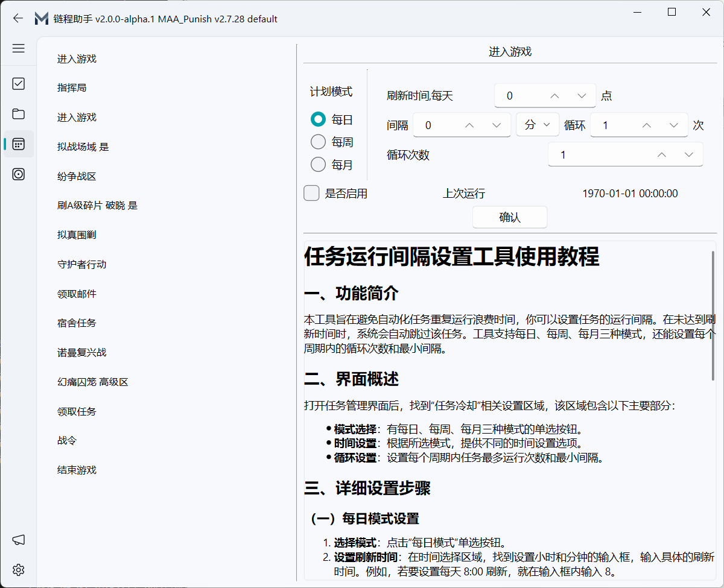Open the circular target sidebar icon
The image size is (724, 588).
coord(19,174)
